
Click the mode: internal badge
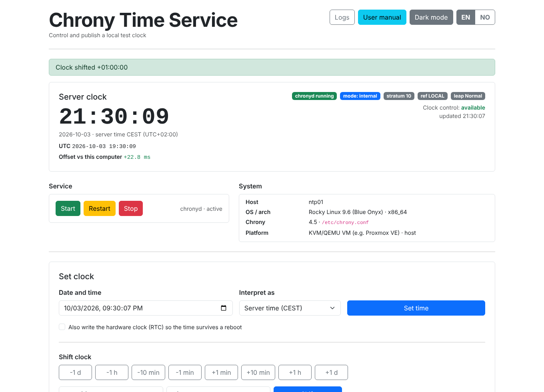360,96
